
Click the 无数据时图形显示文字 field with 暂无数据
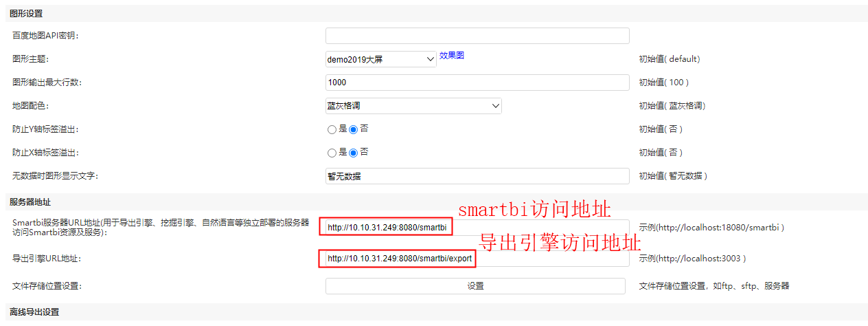[477, 176]
